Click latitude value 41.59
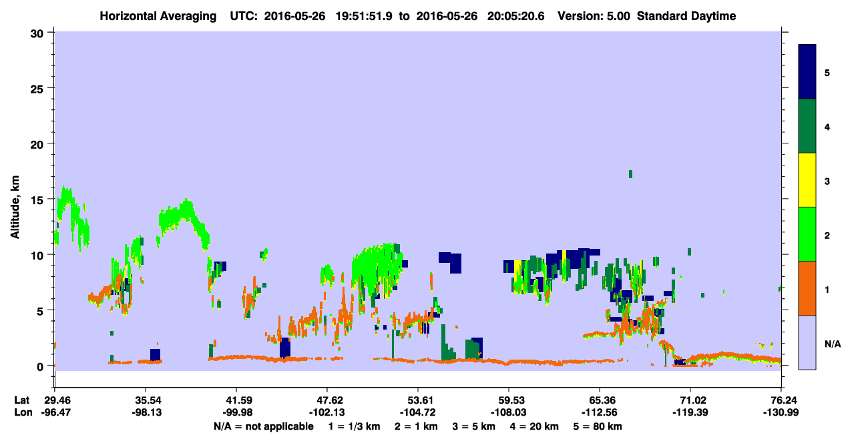The width and height of the screenshot is (868, 445). tap(236, 400)
